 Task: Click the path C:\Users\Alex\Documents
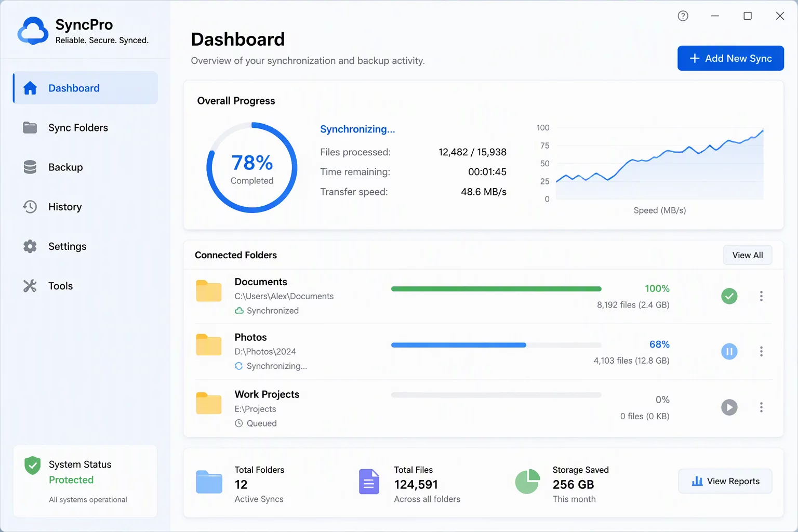tap(284, 296)
